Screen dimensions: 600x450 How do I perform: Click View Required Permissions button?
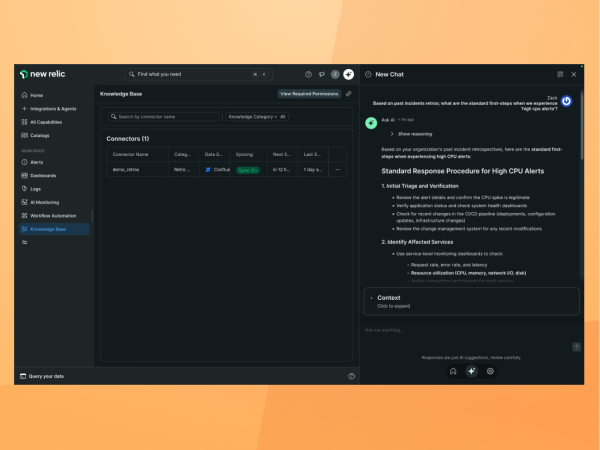click(309, 94)
